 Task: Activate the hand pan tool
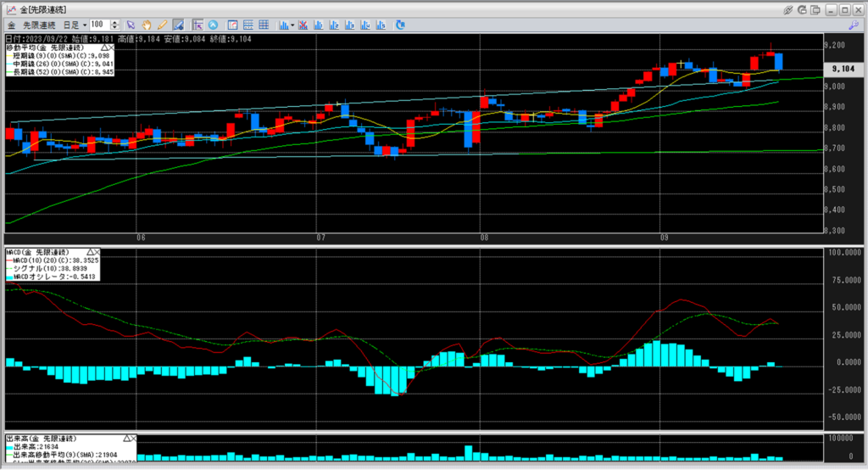coord(147,25)
